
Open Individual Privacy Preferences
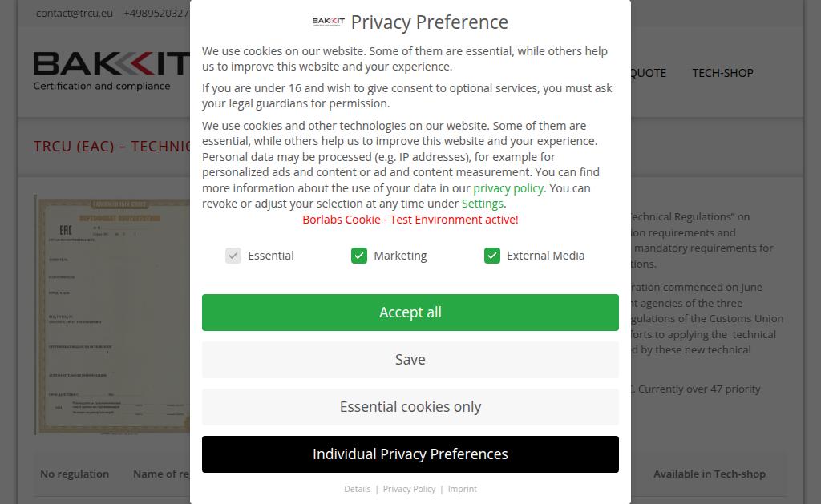[x=410, y=454]
